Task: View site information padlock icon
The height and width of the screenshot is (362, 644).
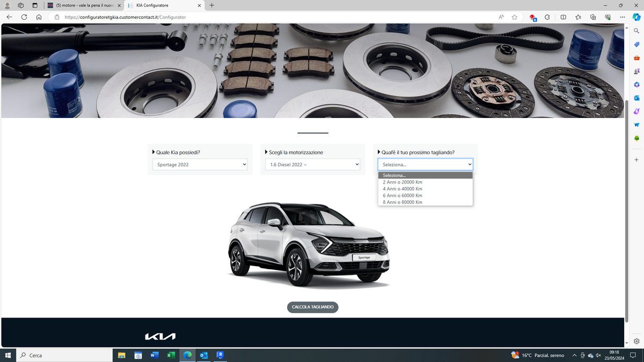Action: coord(57,17)
